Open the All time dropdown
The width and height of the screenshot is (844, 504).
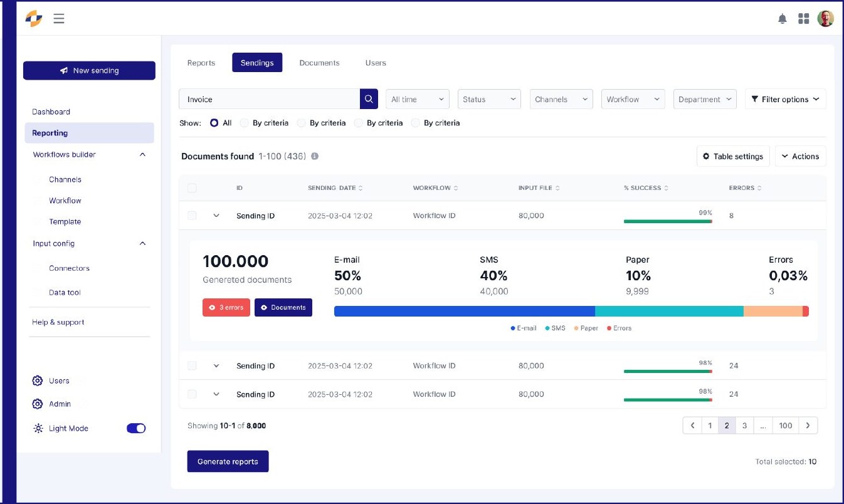(418, 99)
